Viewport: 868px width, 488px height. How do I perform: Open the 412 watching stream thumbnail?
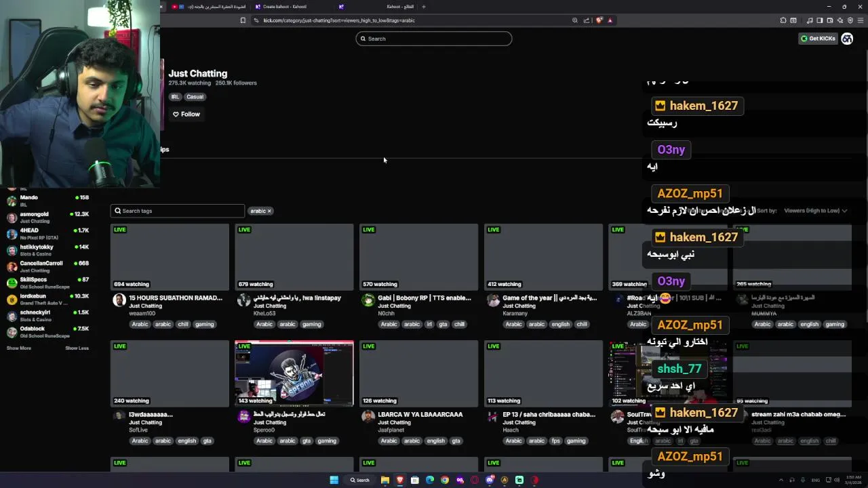tap(543, 257)
